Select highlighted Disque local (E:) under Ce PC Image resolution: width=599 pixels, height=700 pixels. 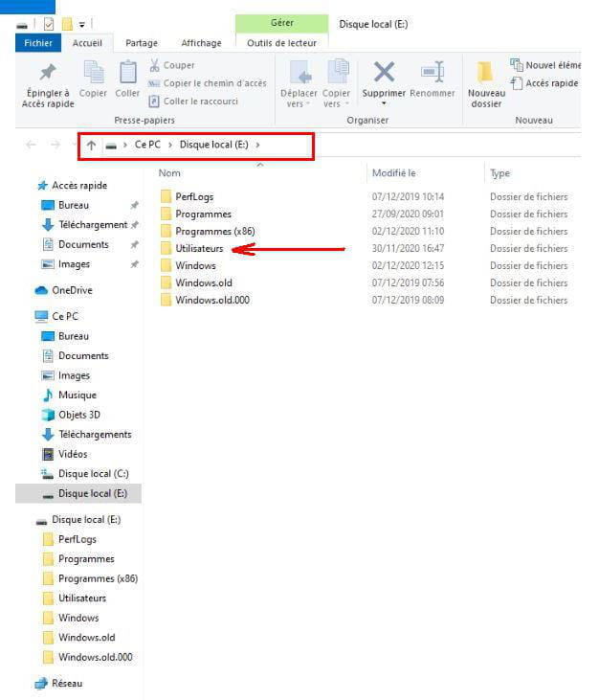tap(78, 493)
